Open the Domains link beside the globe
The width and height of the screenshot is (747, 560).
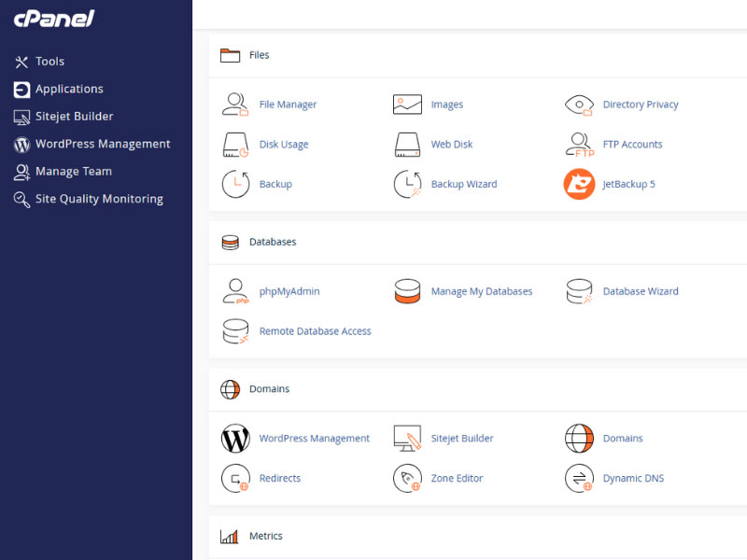(x=623, y=438)
